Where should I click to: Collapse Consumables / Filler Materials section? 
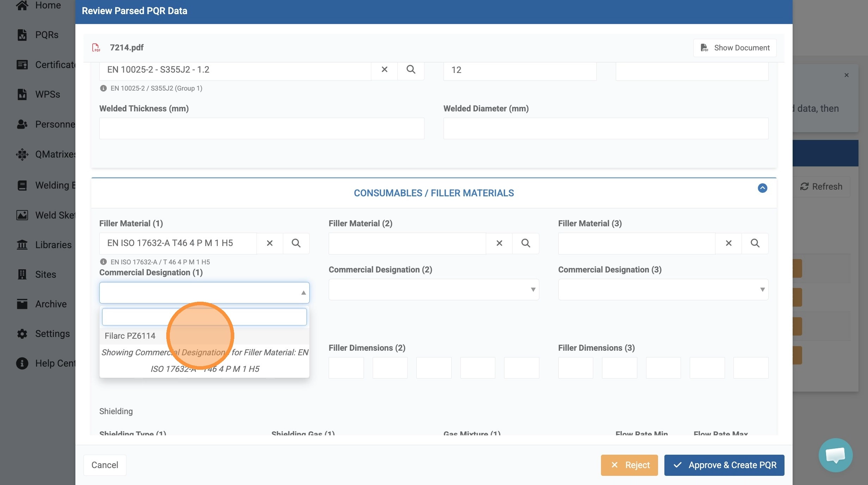pos(762,188)
